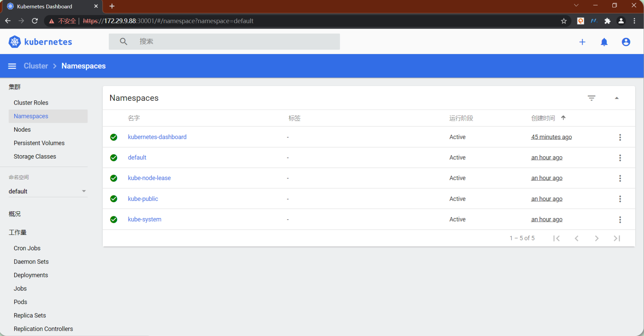
Task: Toggle the hamburger sidebar menu
Action: (x=12, y=66)
